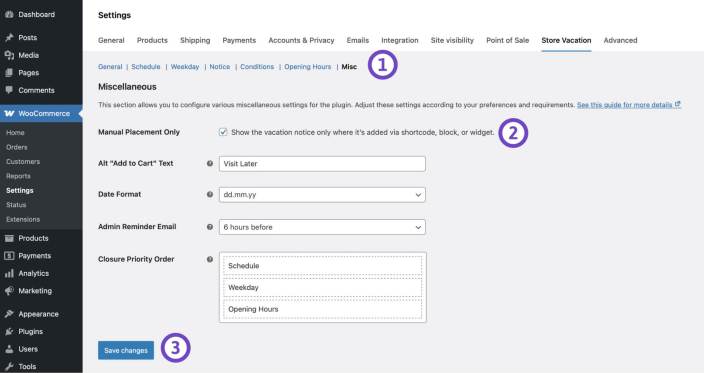Screen dimensions: 704x373
Task: Click the Tools wrench icon
Action: click(9, 367)
